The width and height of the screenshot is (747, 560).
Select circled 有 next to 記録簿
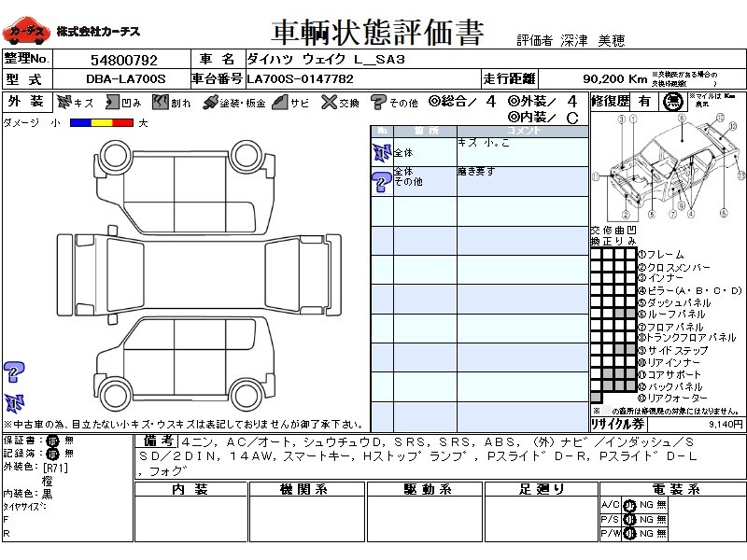coord(51,454)
